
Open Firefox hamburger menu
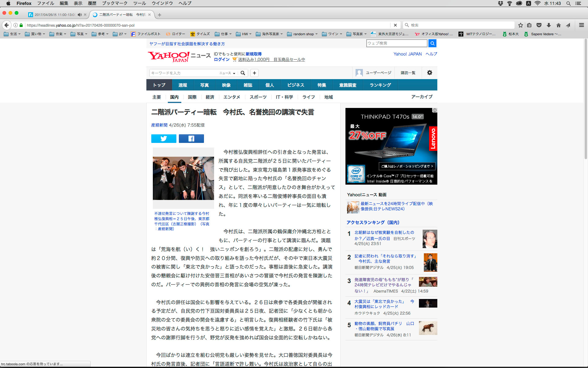581,25
